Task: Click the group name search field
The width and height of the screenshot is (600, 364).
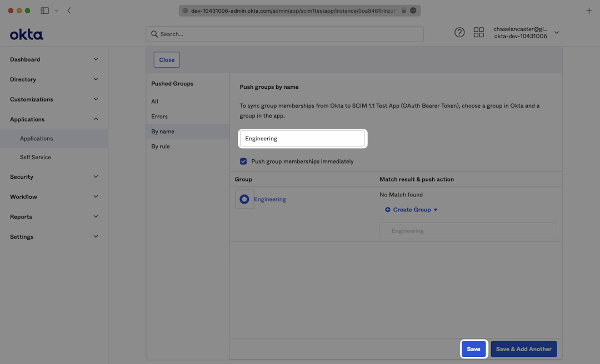Action: 302,139
